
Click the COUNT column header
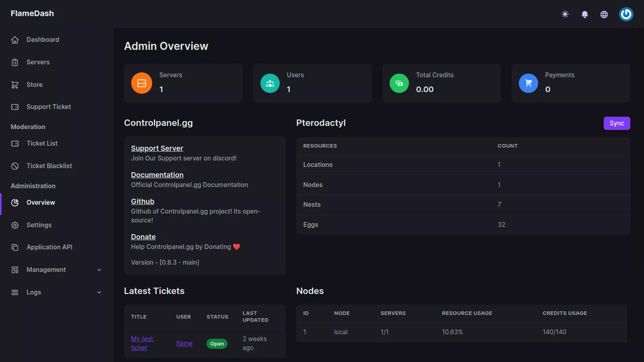click(508, 146)
